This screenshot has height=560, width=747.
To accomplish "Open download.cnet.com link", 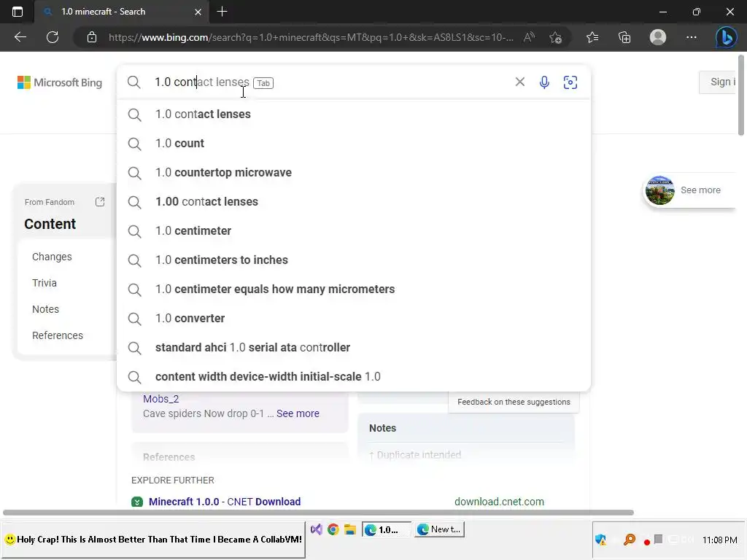I will click(x=499, y=502).
